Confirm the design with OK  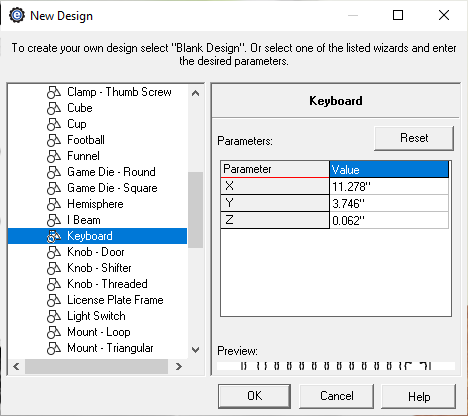pyautogui.click(x=254, y=396)
